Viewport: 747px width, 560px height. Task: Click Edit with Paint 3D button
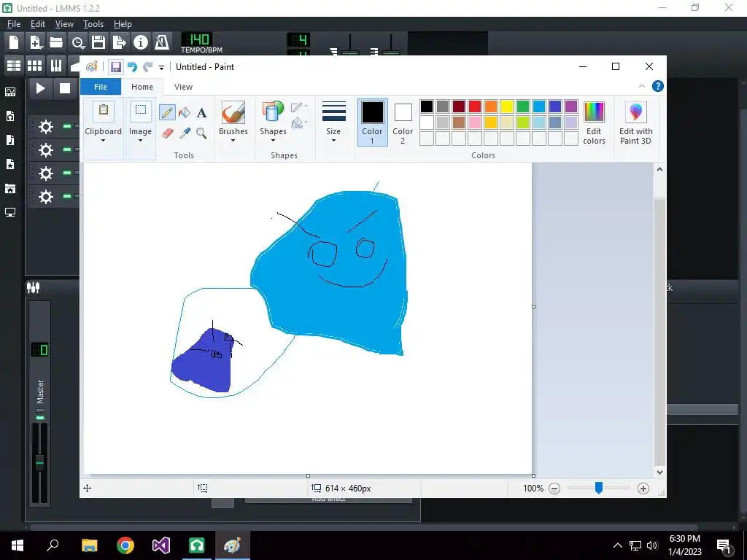635,122
